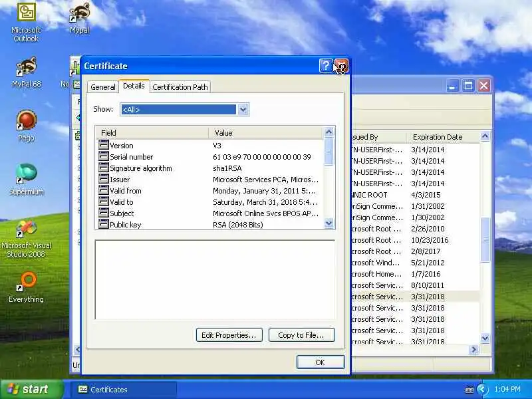The image size is (532, 399).
Task: Open the Pego desktop shortcut
Action: pos(26,126)
